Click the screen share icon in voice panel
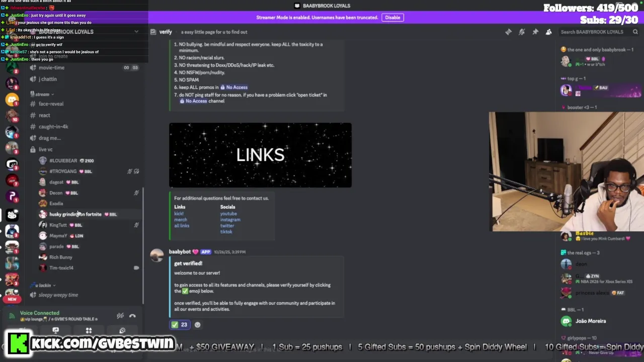The height and width of the screenshot is (362, 644). (x=55, y=330)
